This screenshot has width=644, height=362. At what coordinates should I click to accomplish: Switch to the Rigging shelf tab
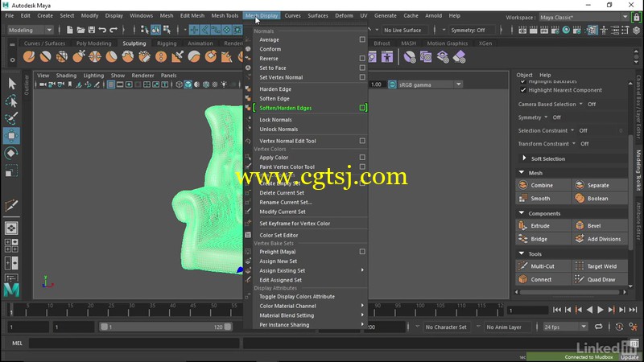(x=167, y=43)
